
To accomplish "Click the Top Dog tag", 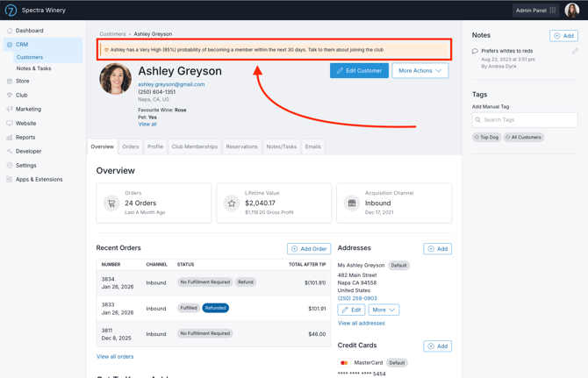I will pos(487,138).
